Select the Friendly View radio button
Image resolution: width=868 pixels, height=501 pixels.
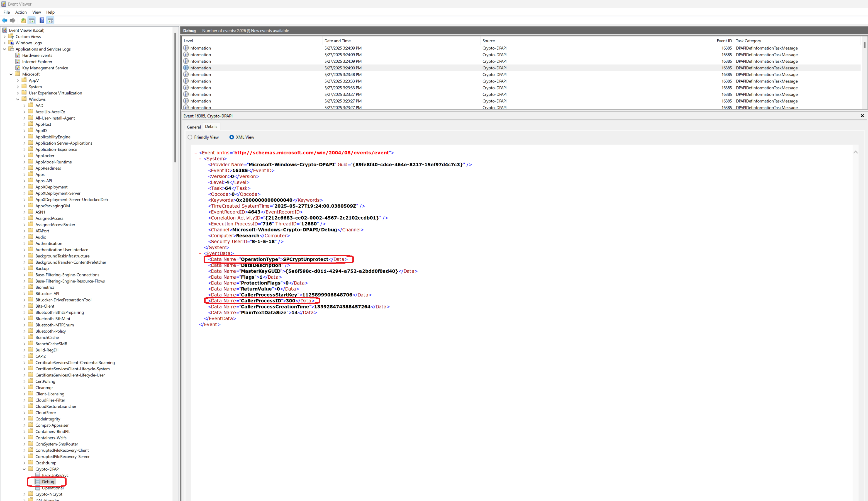(x=190, y=137)
